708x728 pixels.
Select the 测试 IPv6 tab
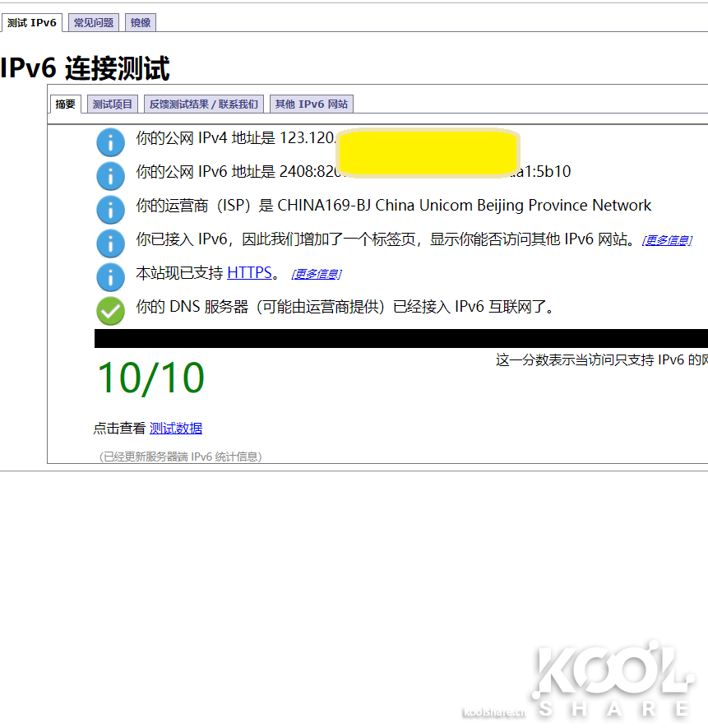(31, 22)
